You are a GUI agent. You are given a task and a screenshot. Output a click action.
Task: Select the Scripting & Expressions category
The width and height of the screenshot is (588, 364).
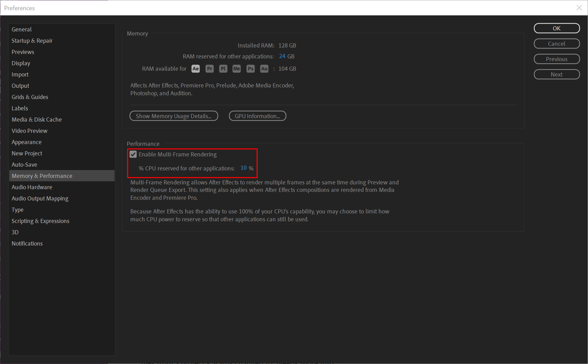pos(40,221)
